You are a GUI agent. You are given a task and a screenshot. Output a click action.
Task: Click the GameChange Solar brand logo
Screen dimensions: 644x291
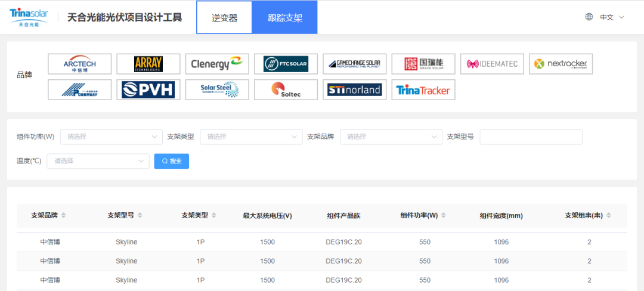click(x=355, y=64)
